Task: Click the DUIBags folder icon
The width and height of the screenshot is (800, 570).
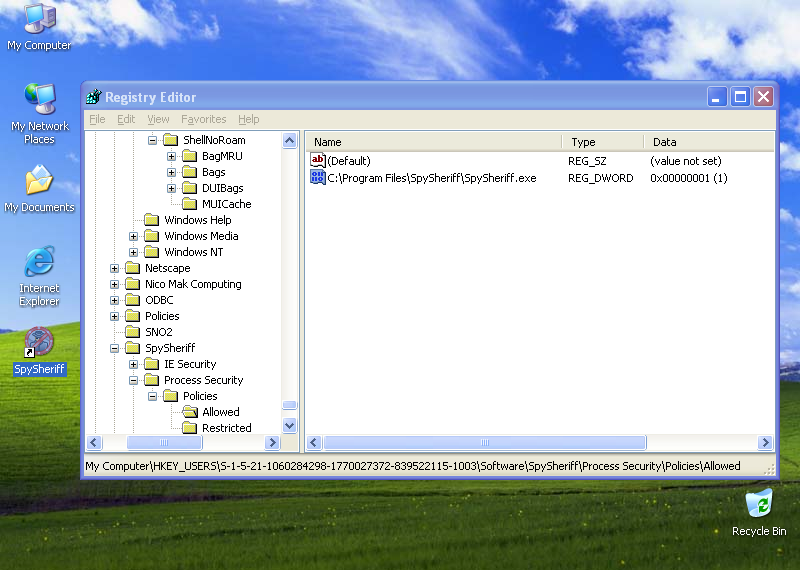Action: click(x=189, y=188)
